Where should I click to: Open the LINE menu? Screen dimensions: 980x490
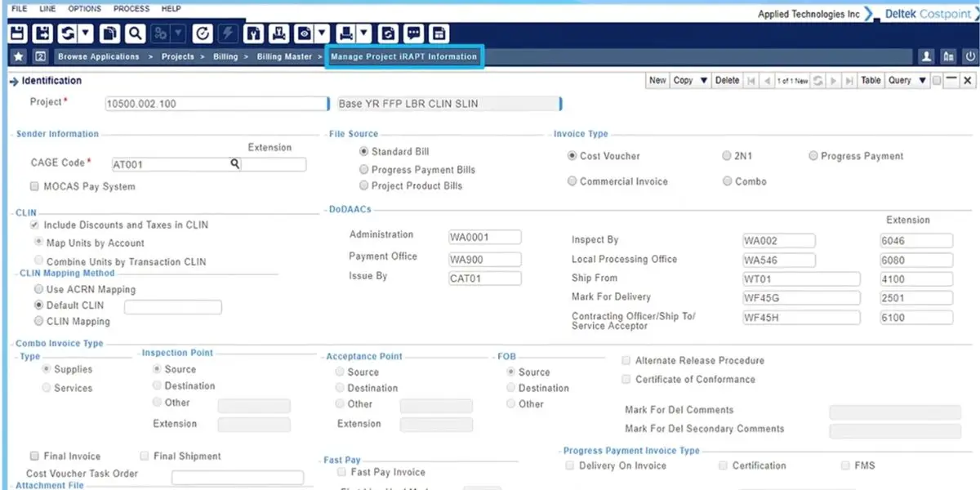[49, 9]
